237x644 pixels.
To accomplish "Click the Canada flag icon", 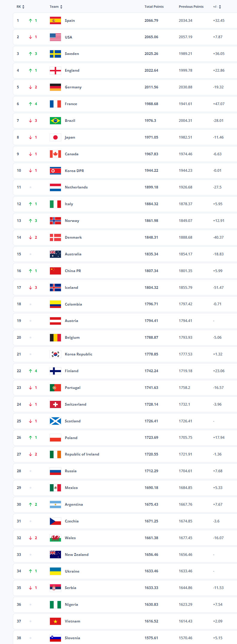I will point(55,154).
